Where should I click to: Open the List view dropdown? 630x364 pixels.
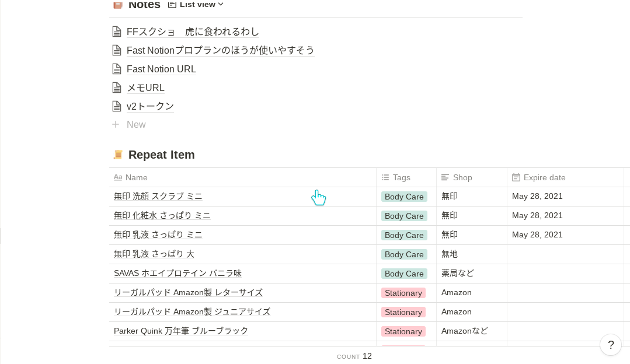[x=196, y=5]
